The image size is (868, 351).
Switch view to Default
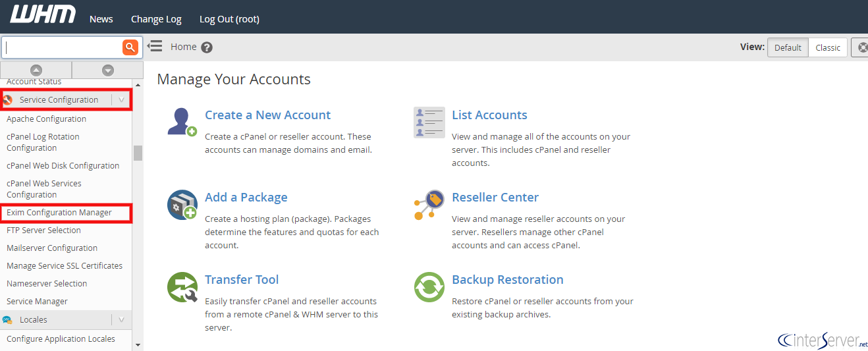pos(788,47)
